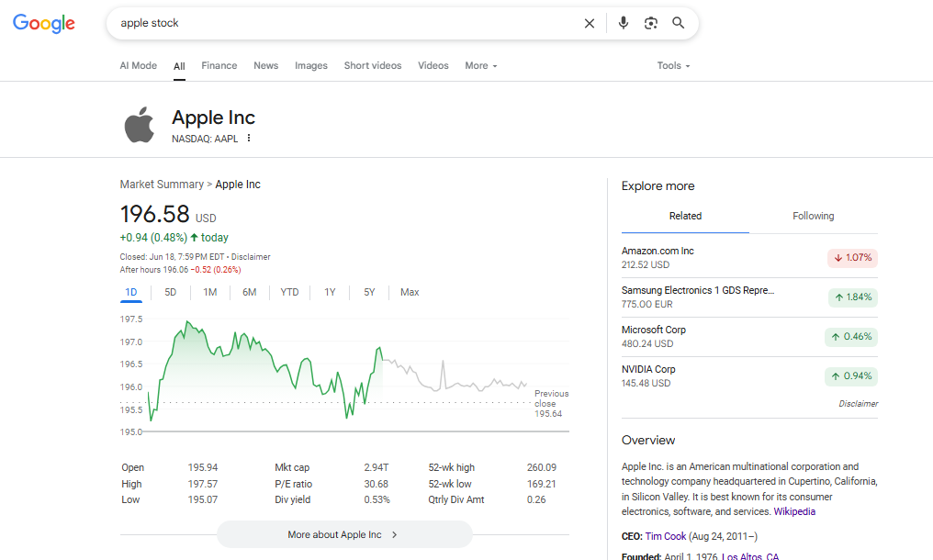The image size is (933, 560).
Task: Click the Disclaimer link near closing time
Action: click(251, 257)
